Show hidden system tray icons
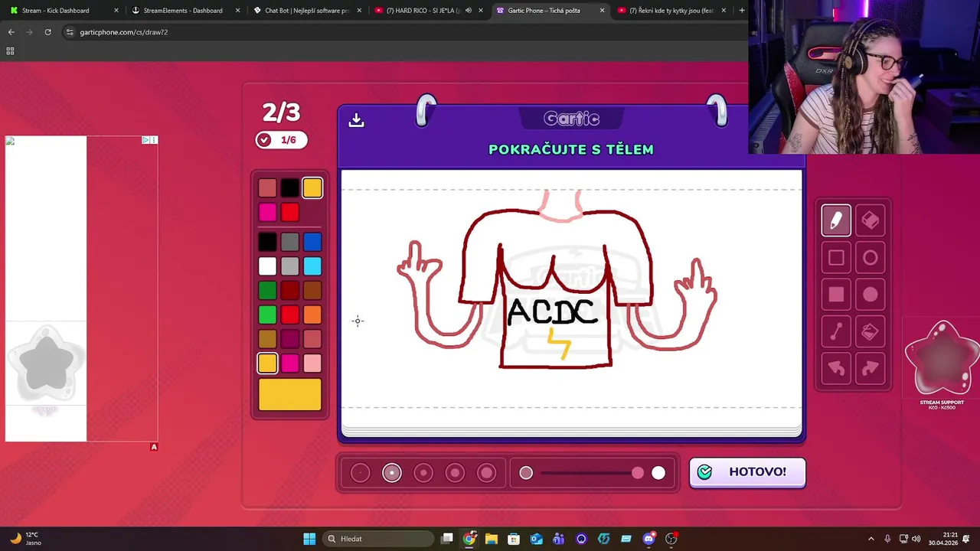This screenshot has height=551, width=980. (871, 539)
